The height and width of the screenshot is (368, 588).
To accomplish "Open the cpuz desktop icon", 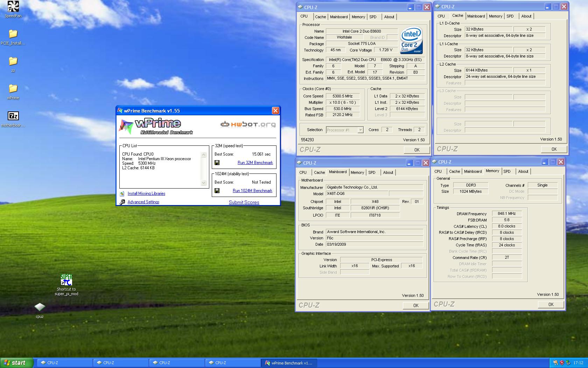I will 40,307.
